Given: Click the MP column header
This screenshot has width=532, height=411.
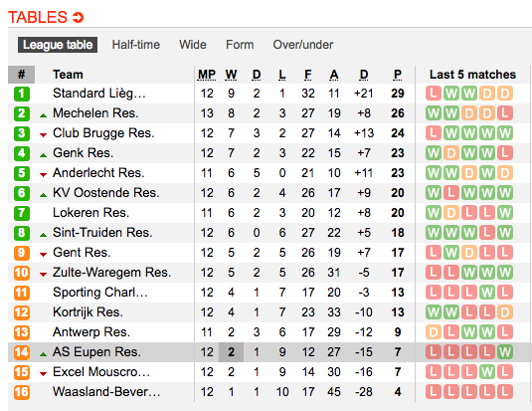Looking at the screenshot, I should pos(207,75).
